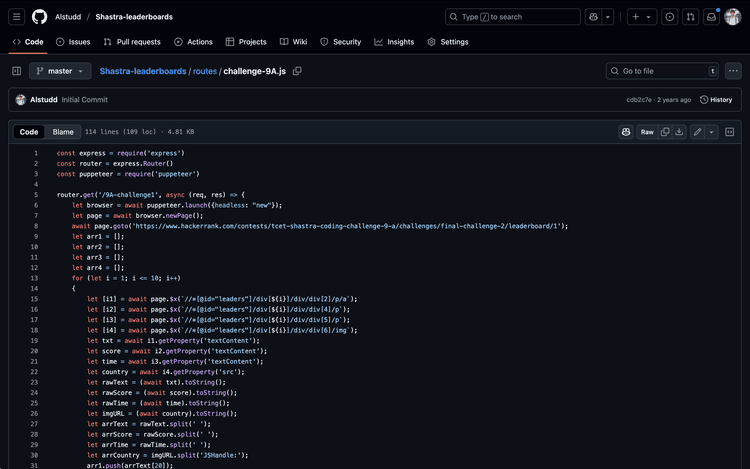
Task: Copy file path with the copy icon
Action: (x=297, y=71)
